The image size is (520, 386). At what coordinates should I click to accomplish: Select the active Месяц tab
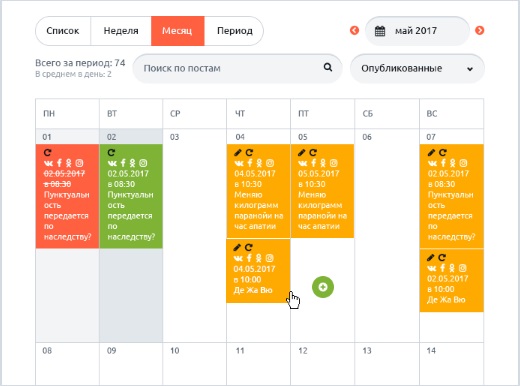coord(178,31)
